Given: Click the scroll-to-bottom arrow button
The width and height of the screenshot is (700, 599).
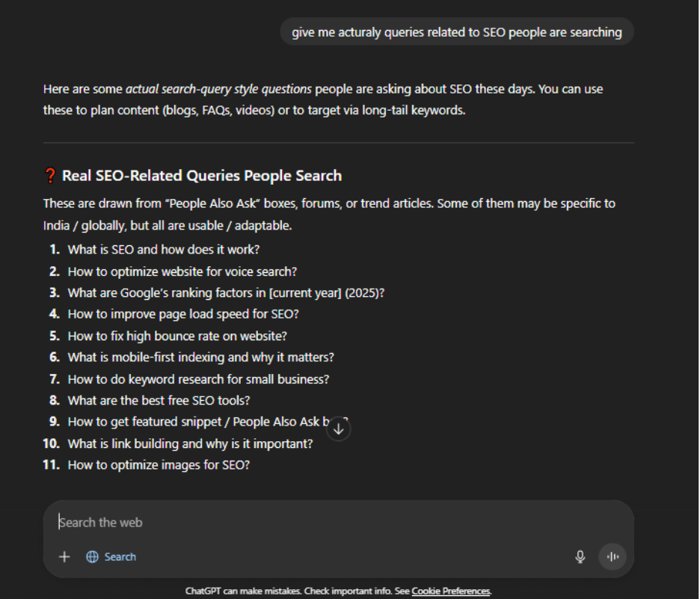Looking at the screenshot, I should point(339,428).
